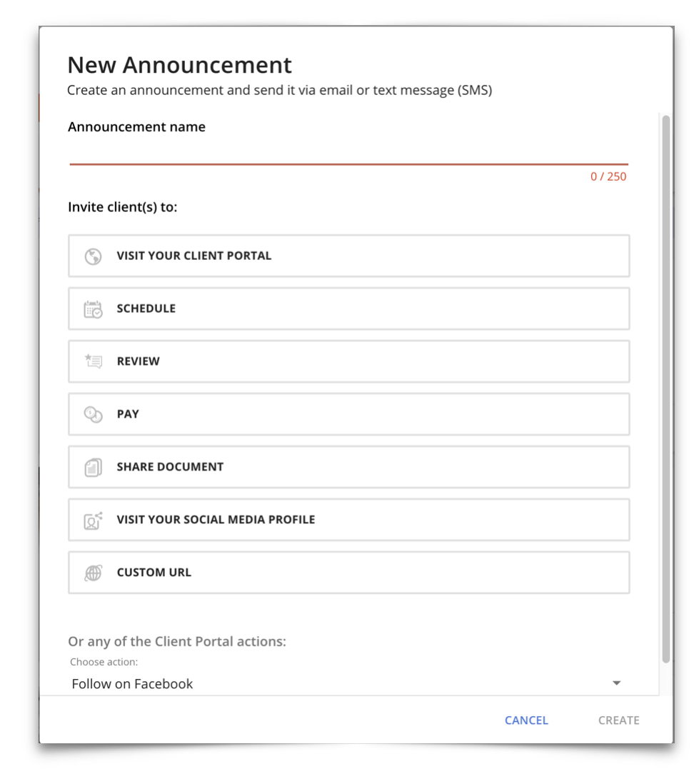Viewport: 694px width, 784px height.
Task: Click the coins icon beside Pay
Action: click(93, 414)
